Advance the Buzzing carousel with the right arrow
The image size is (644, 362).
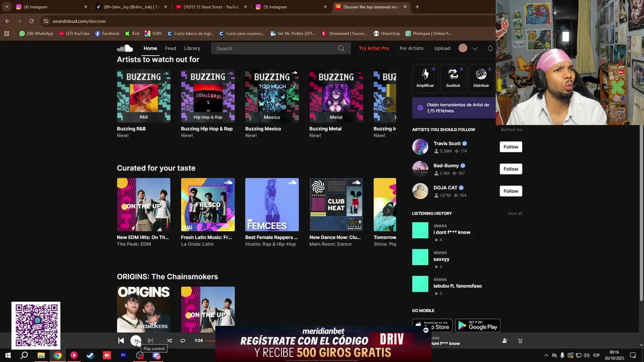[388, 102]
